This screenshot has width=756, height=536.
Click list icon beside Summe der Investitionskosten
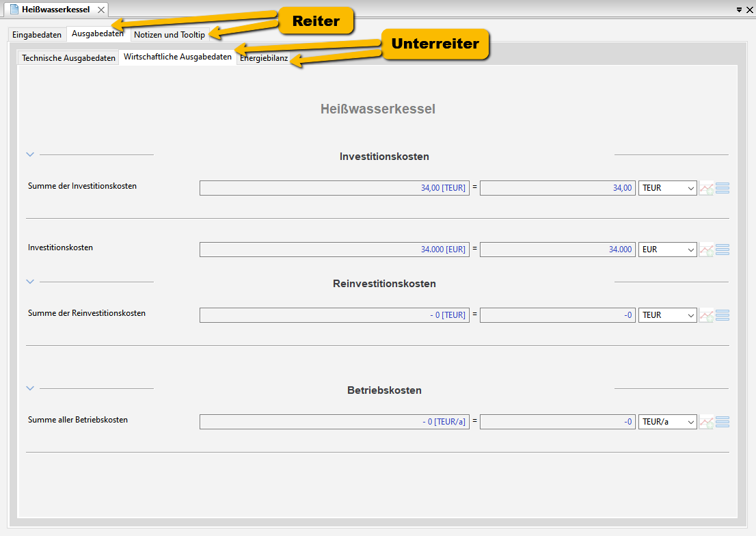(x=723, y=188)
